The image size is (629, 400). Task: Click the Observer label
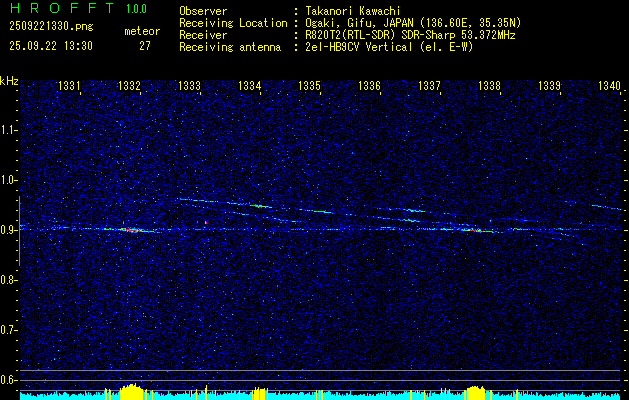203,11
